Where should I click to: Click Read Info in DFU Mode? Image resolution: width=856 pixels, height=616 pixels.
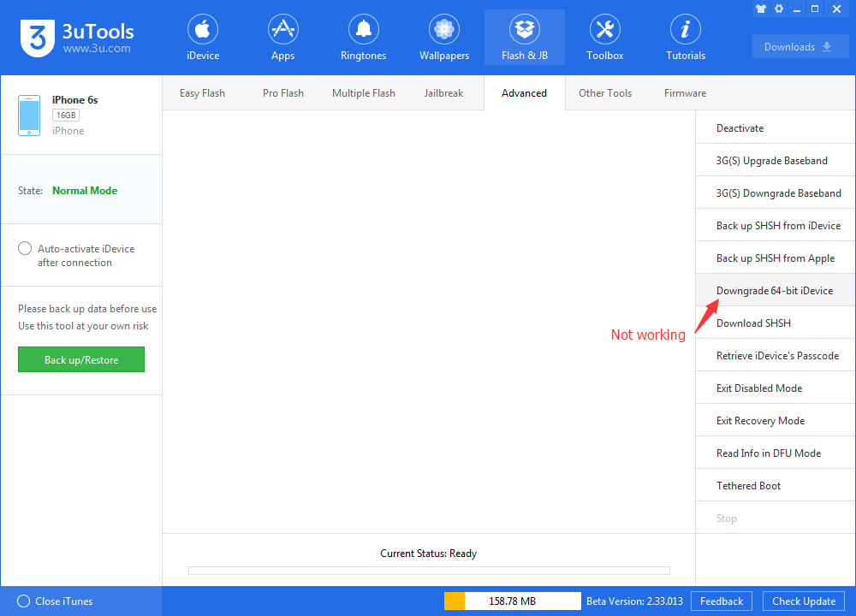tap(776, 453)
